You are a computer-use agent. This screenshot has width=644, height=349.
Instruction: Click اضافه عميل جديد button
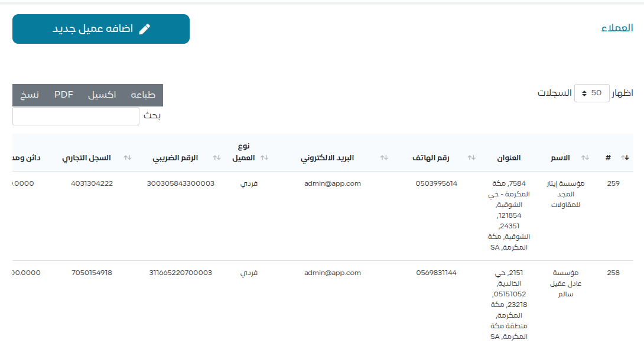(x=101, y=29)
